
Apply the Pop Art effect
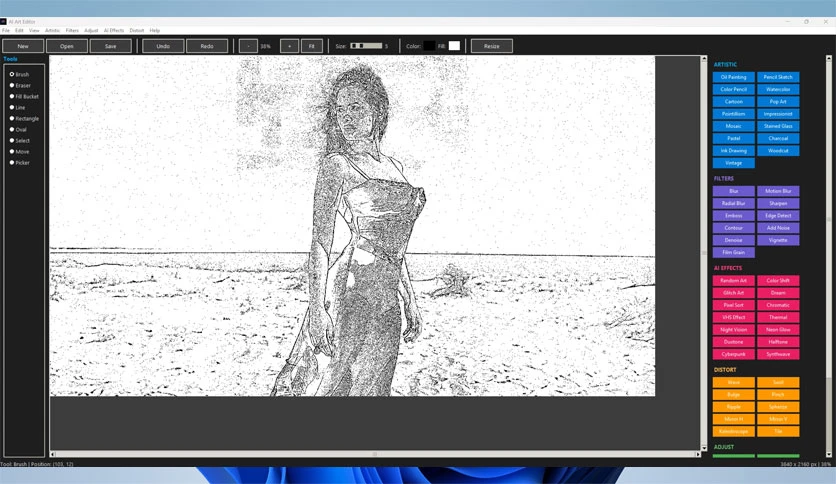pos(778,102)
